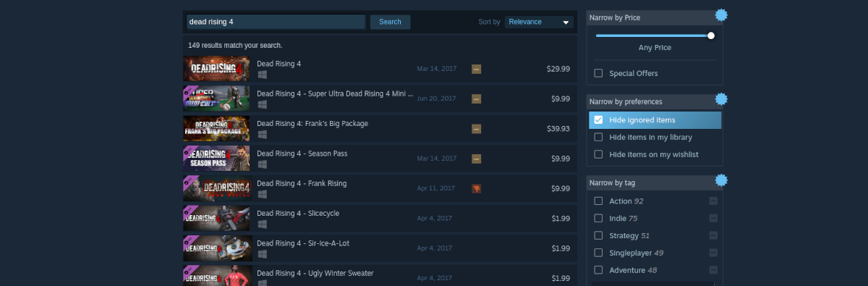The width and height of the screenshot is (868, 286).
Task: Check Hide items in my library
Action: 598,137
